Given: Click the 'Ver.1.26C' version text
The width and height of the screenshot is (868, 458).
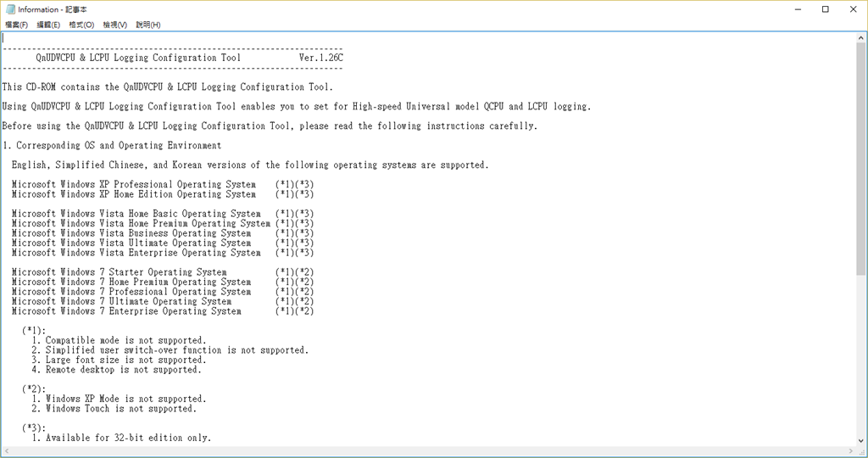Looking at the screenshot, I should click(321, 58).
